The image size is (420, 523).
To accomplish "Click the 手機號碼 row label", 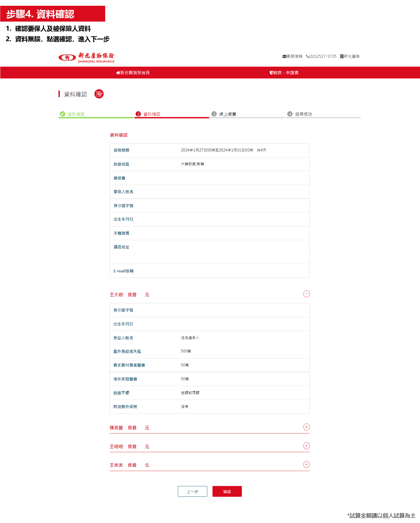I will click(121, 233).
